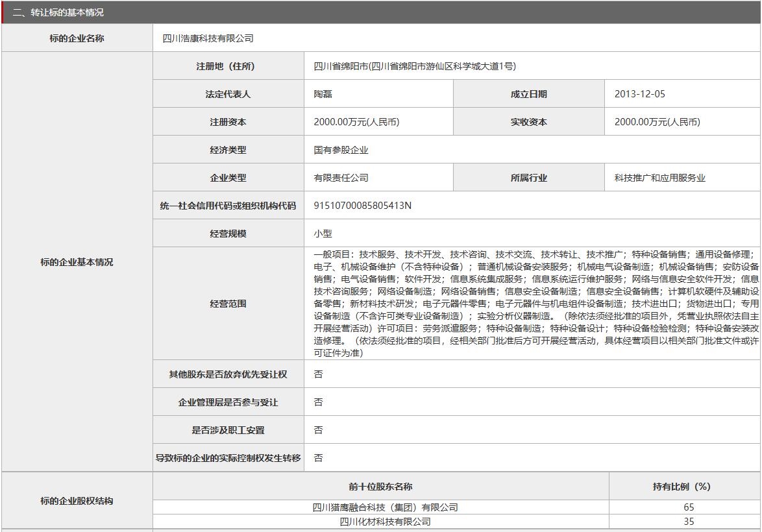Click the registered capital value 2000.00万元(人民币)
Screen dimensions: 762x532
tap(357, 121)
